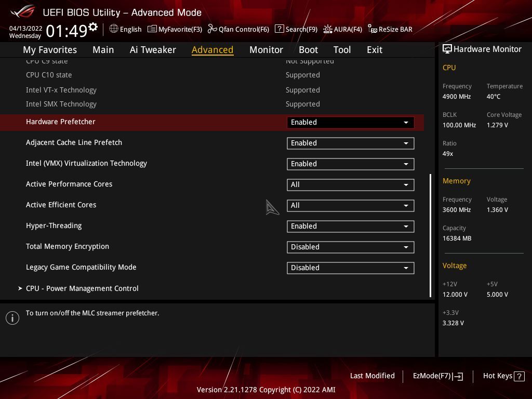
Task: Click the BCLK value 100.00 MHz
Action: [x=459, y=125]
